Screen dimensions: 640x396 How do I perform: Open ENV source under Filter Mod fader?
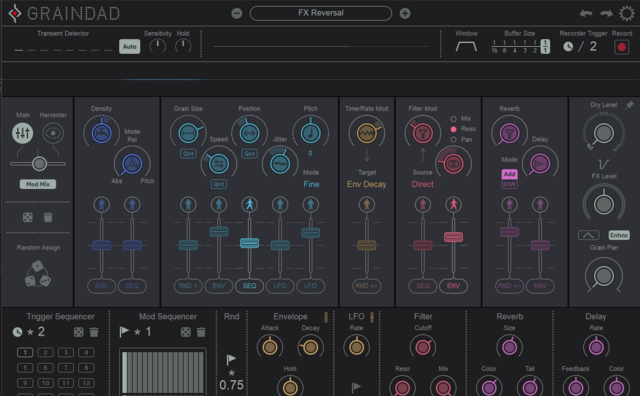pos(453,286)
